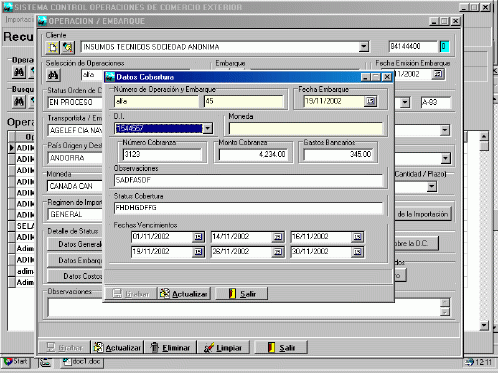Click the Moneda field in Datos Cobertura
This screenshot has width=498, height=373.
coord(306,128)
